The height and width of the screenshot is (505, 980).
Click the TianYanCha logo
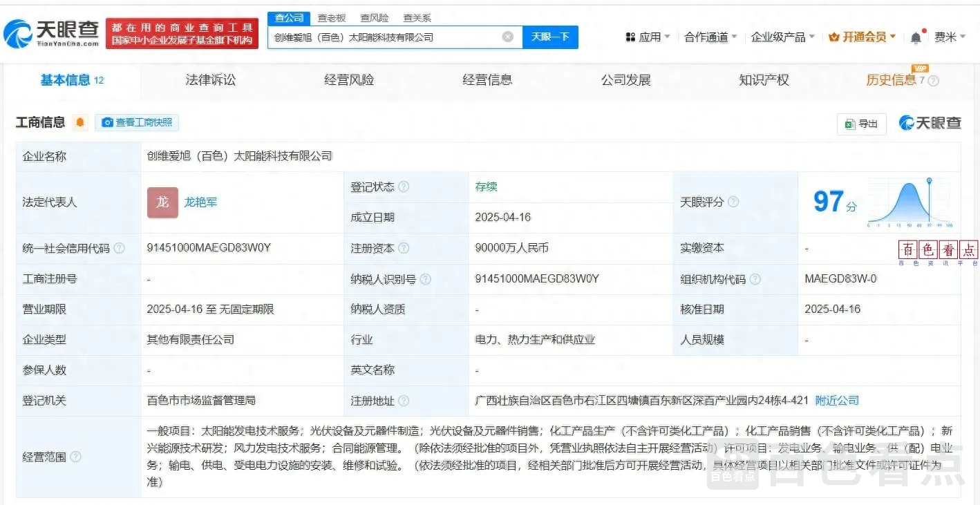click(x=52, y=32)
